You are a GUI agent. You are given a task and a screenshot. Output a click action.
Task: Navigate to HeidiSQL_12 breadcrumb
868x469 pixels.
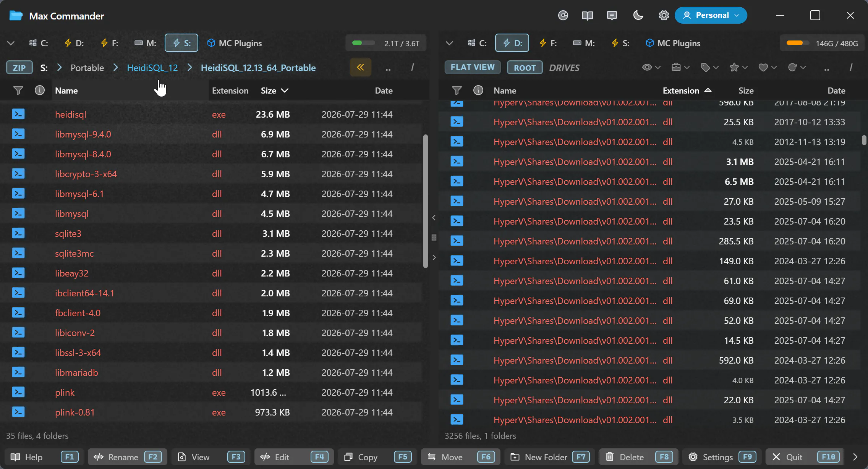coord(152,68)
